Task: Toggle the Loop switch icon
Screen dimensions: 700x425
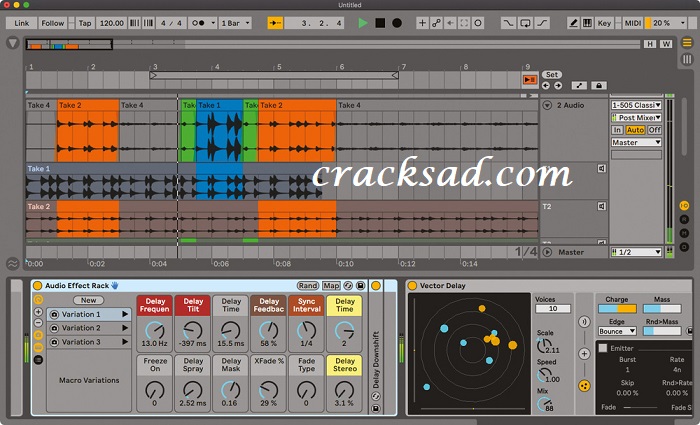Action: click(x=525, y=23)
